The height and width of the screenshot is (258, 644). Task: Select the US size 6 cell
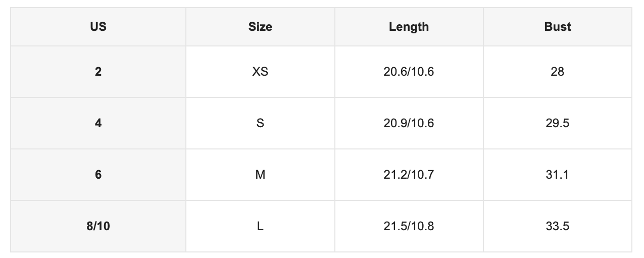coord(98,175)
